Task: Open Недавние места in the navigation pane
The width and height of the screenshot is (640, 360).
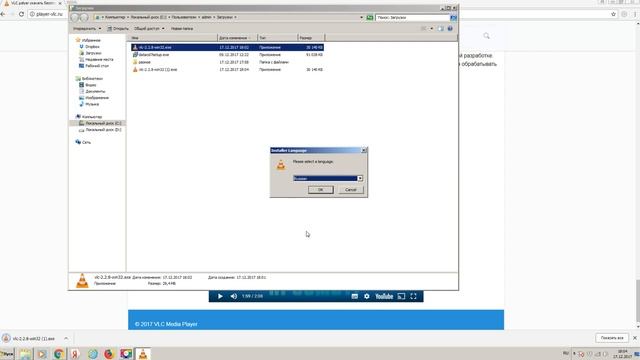Action: pos(96,59)
